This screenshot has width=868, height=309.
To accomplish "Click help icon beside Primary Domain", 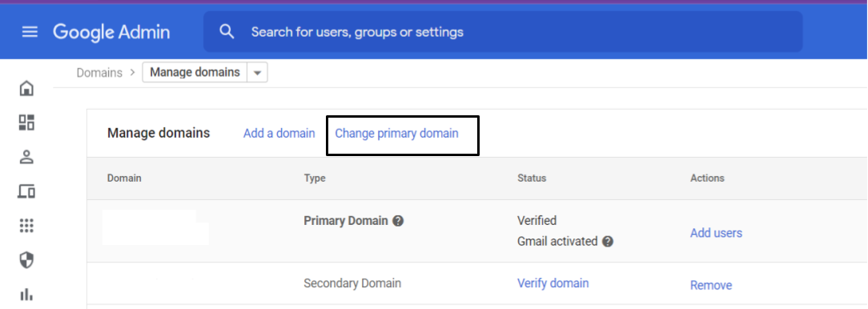I will click(398, 220).
